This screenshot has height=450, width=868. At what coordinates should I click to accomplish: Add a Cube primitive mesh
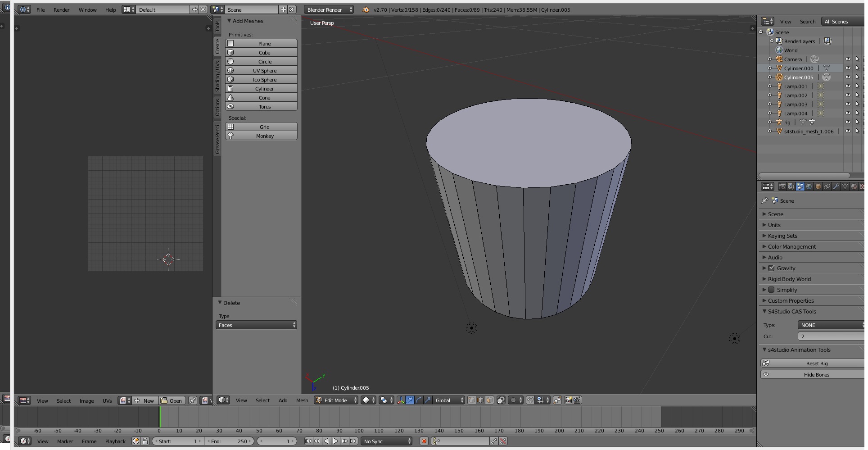(261, 53)
